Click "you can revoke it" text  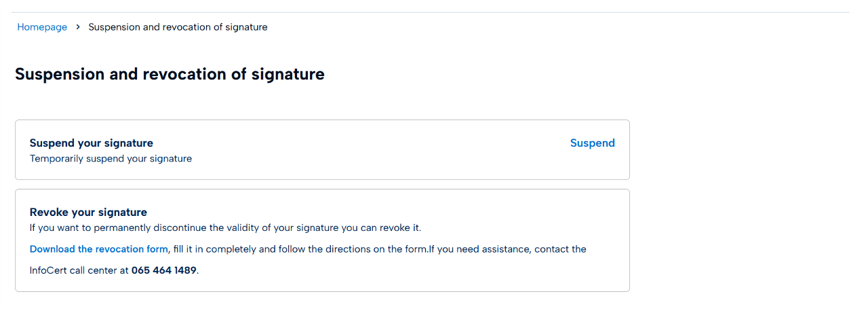pyautogui.click(x=390, y=227)
